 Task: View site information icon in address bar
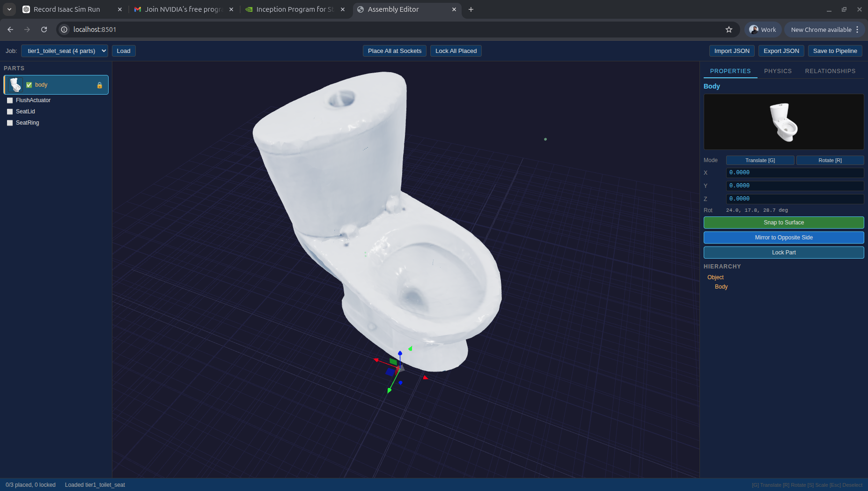(64, 30)
